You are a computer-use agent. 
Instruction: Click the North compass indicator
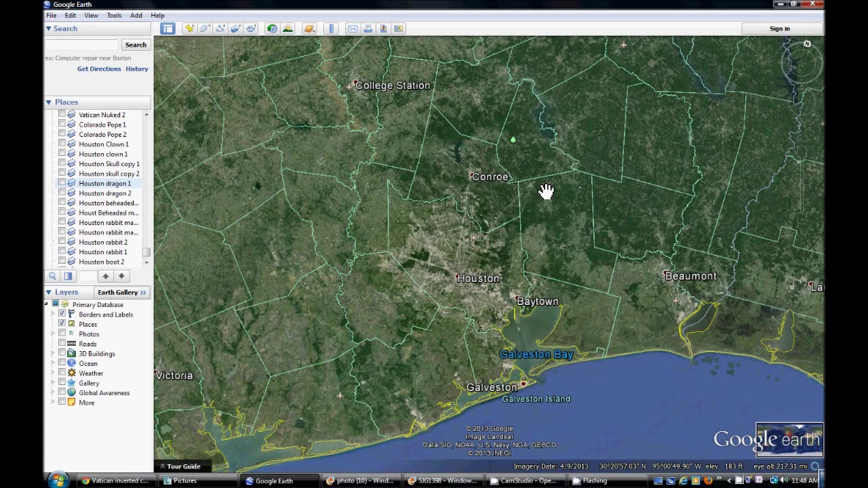[807, 44]
